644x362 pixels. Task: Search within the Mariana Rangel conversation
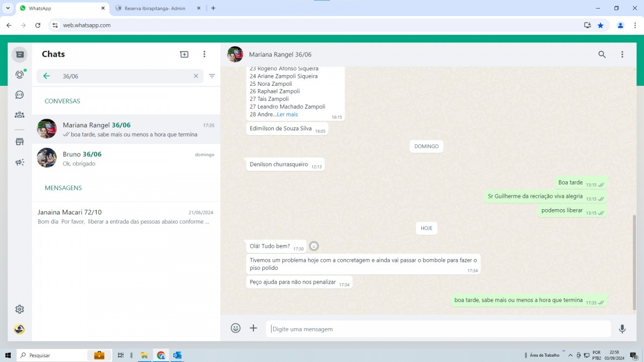click(602, 54)
